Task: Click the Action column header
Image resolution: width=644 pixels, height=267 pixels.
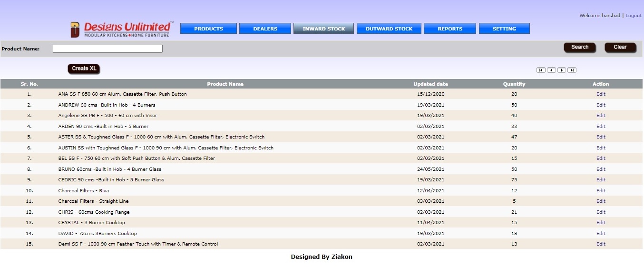Action: 601,84
